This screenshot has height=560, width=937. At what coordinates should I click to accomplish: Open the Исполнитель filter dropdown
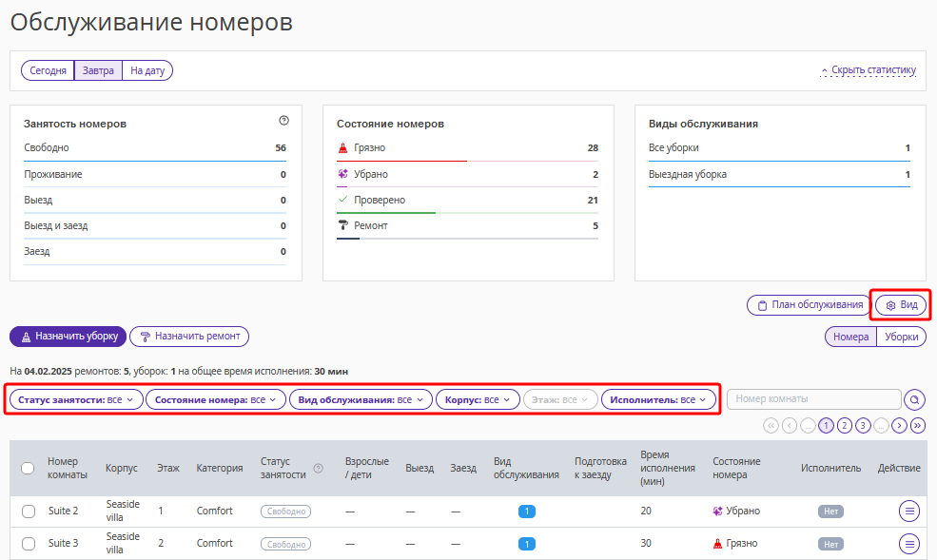coord(658,400)
